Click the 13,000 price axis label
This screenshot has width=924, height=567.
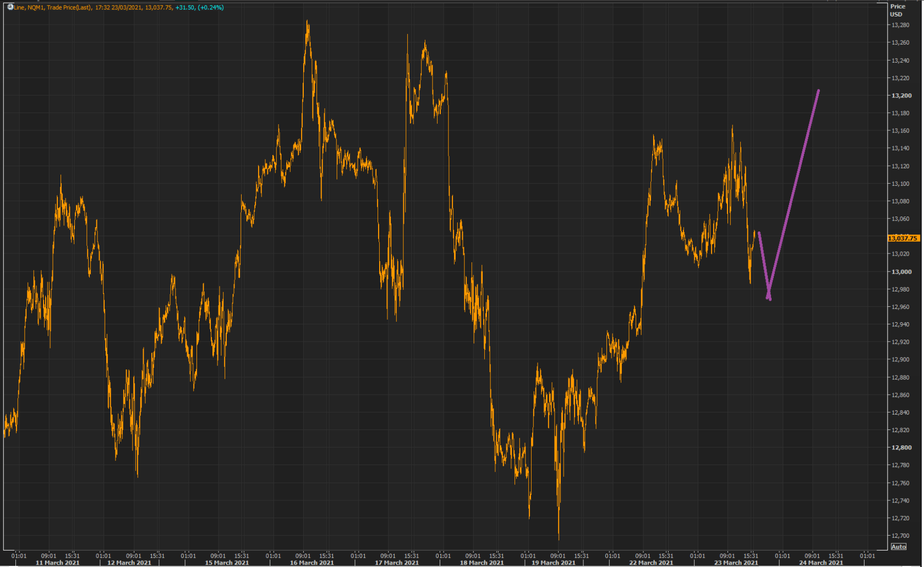901,272
